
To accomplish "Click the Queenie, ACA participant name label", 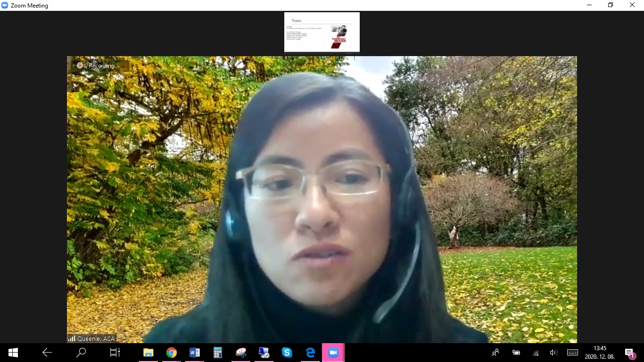I will coord(96,338).
